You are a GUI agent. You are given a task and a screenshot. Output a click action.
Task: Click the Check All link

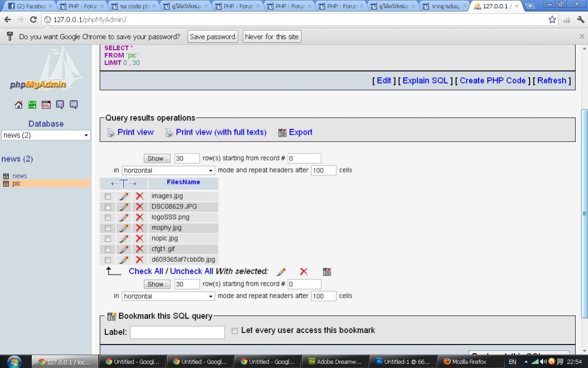pos(146,271)
